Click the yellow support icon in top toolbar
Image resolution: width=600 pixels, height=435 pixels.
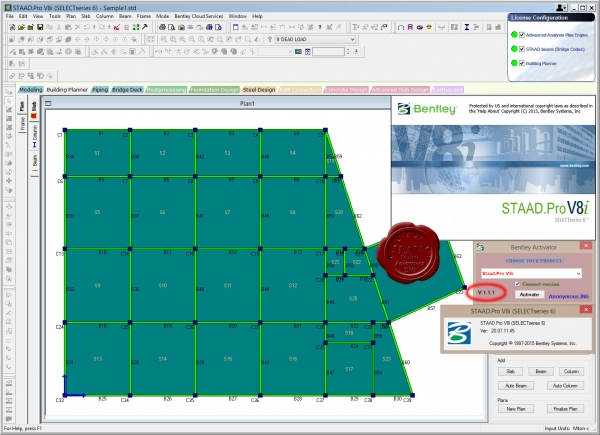click(429, 27)
